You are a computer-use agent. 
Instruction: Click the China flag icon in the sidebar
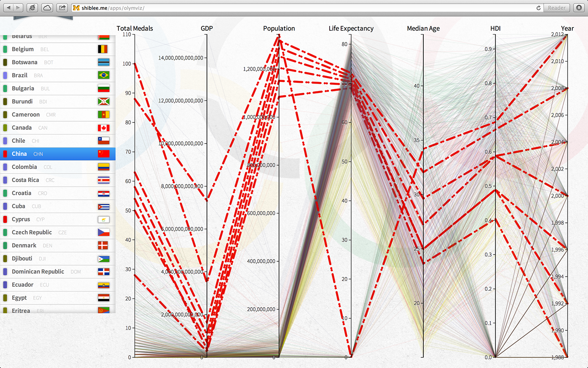[x=103, y=154]
